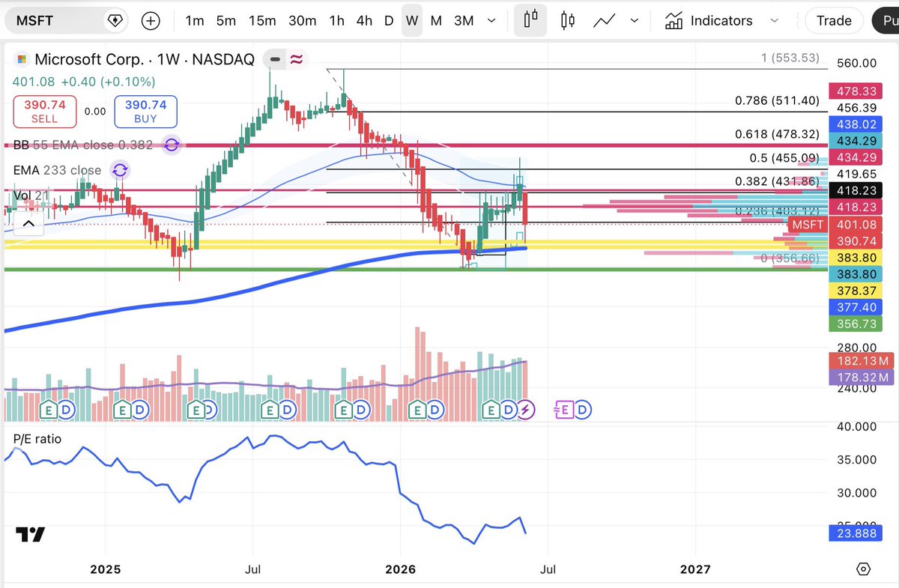Screen dimensions: 899x588
Task: Click the Trade button
Action: pyautogui.click(x=834, y=20)
